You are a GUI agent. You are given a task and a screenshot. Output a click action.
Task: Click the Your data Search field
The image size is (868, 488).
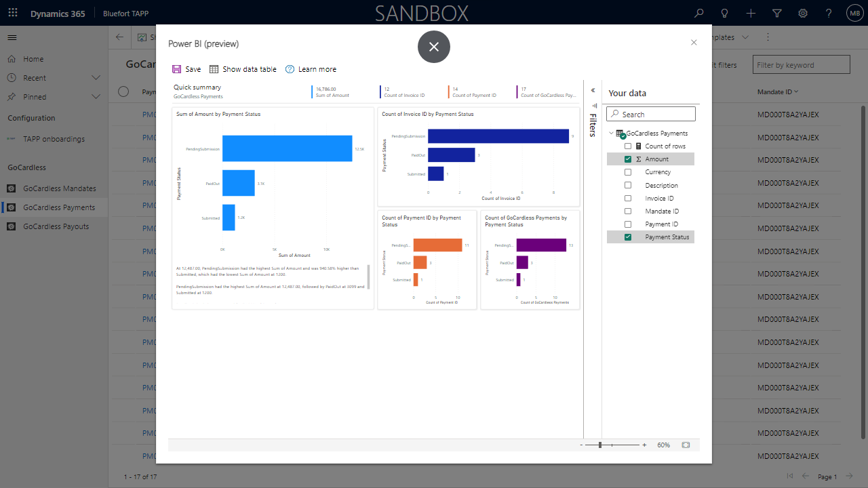(x=651, y=114)
